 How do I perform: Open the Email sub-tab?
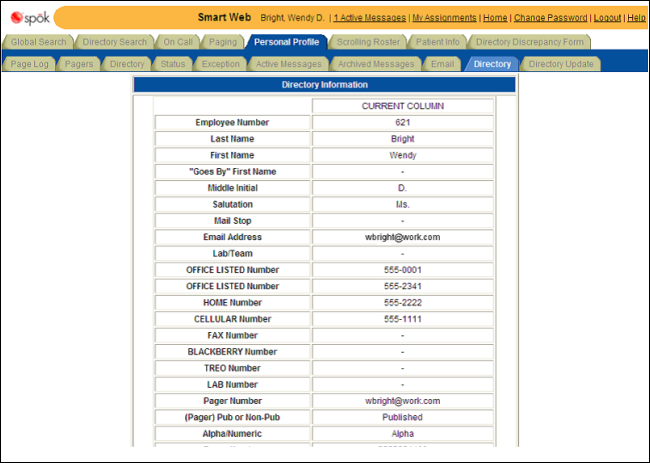click(442, 64)
